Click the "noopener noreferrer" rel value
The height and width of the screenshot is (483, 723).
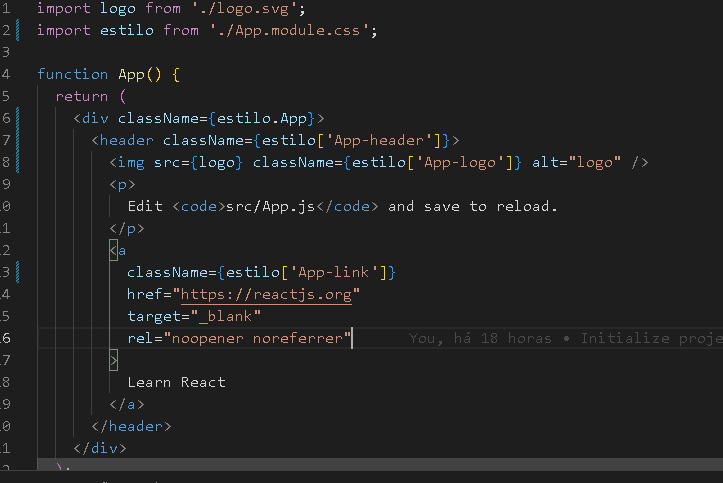click(x=257, y=338)
